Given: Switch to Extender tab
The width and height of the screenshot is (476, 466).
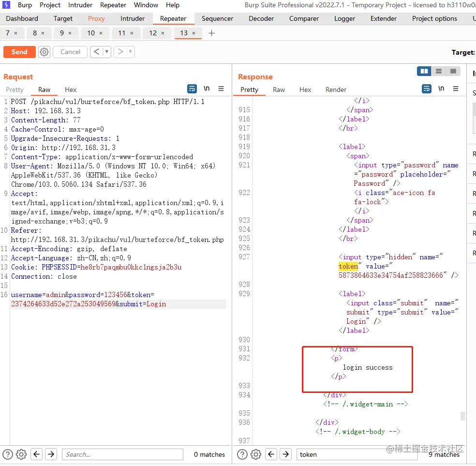Looking at the screenshot, I should click(x=384, y=18).
